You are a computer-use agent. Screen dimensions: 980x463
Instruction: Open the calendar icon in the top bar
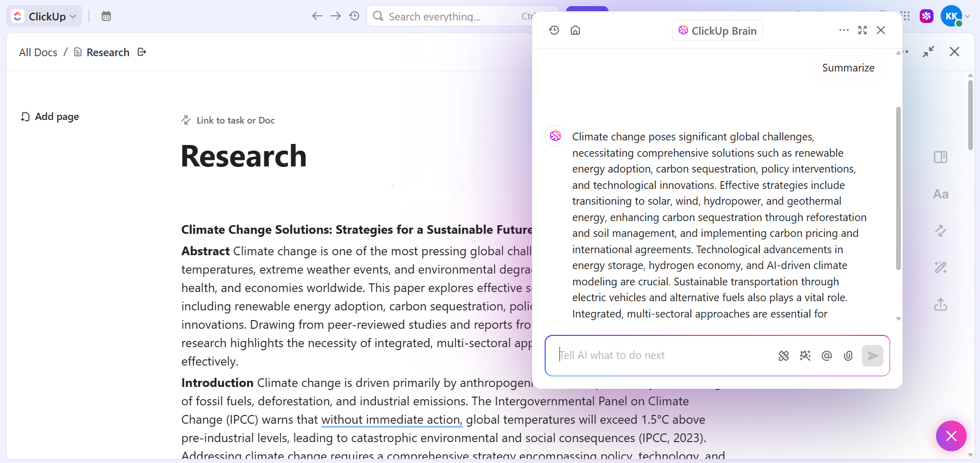coord(106,16)
